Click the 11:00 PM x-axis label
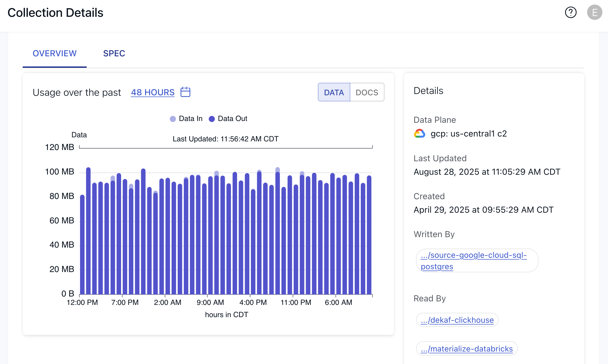The image size is (608, 364). point(296,302)
